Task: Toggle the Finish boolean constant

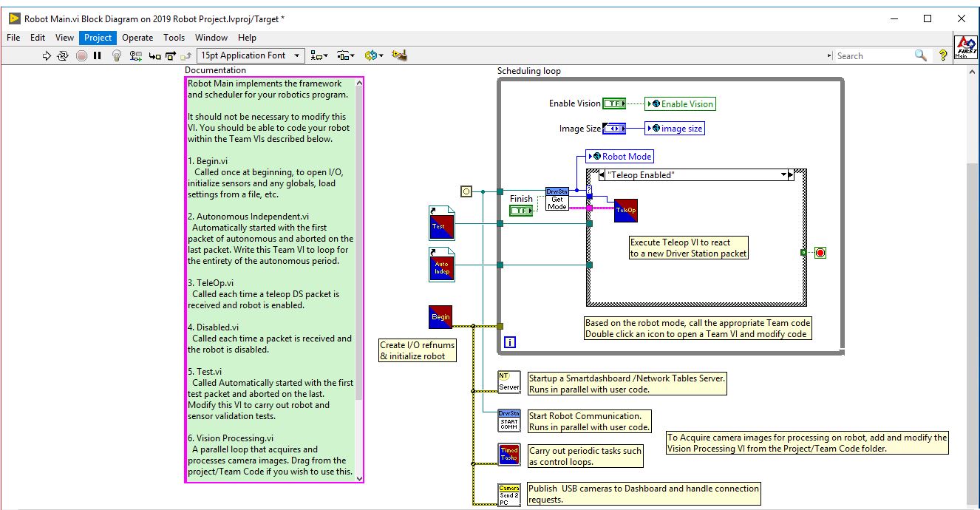Action: pyautogui.click(x=522, y=210)
